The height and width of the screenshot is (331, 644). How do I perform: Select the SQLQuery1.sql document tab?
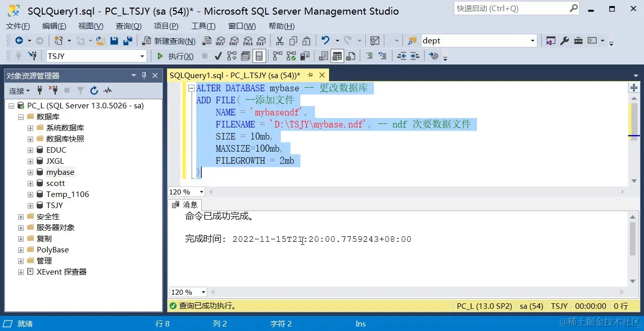(x=234, y=75)
